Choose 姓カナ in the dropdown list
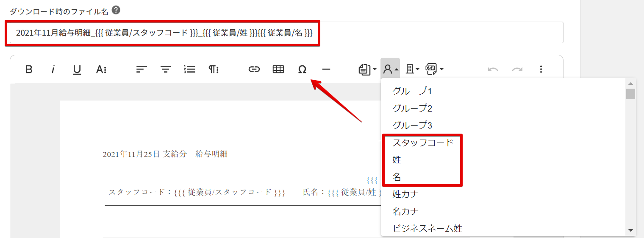 (x=405, y=194)
